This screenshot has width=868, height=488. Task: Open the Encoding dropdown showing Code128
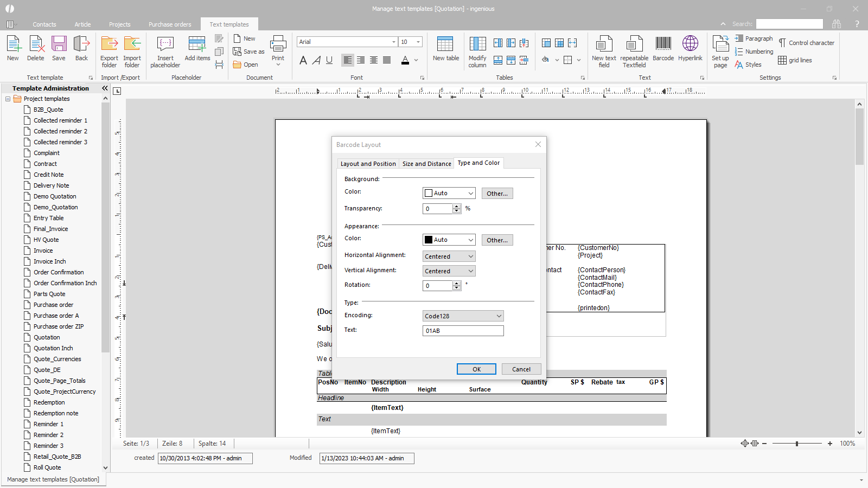pos(463,316)
